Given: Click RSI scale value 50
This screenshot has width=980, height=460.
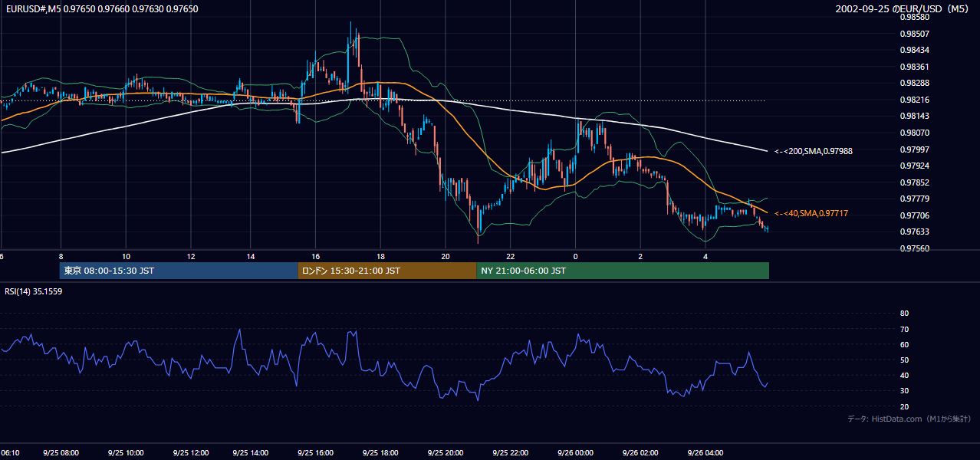Looking at the screenshot, I should coord(904,360).
